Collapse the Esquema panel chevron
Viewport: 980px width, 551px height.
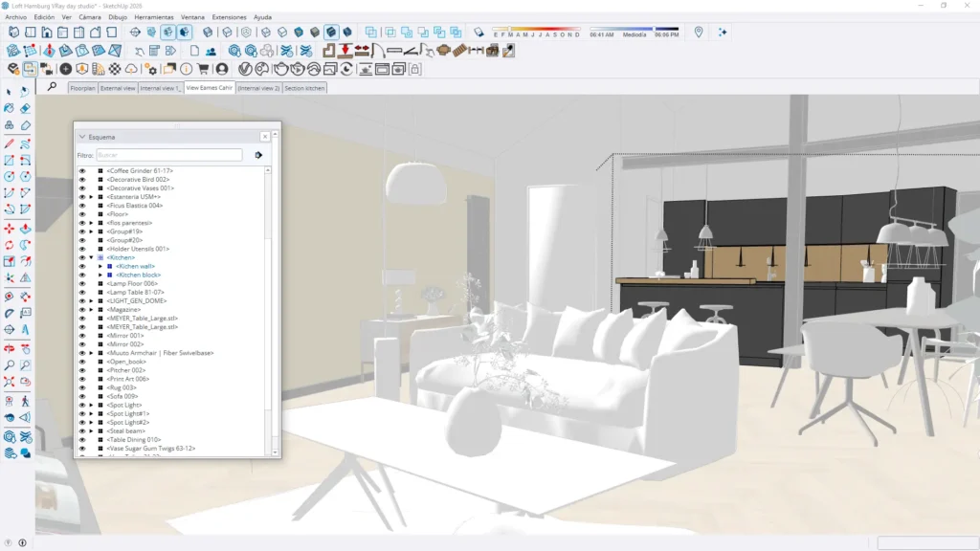pos(82,137)
